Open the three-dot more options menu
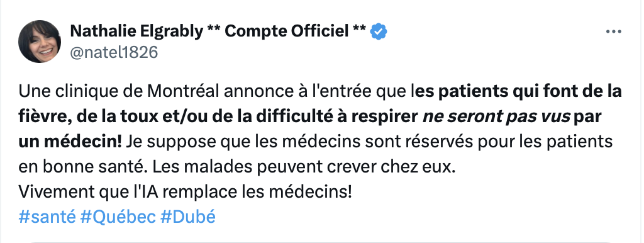This screenshot has height=243, width=644. tap(614, 31)
